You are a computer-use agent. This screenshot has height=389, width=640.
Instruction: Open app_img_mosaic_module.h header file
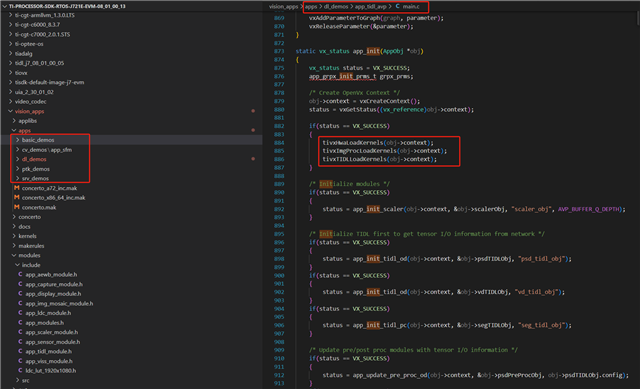click(59, 303)
